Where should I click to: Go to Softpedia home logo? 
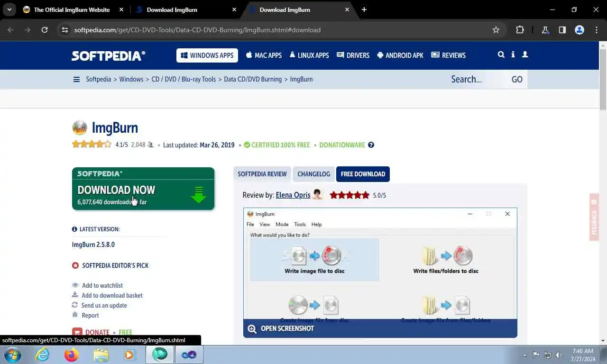click(108, 55)
